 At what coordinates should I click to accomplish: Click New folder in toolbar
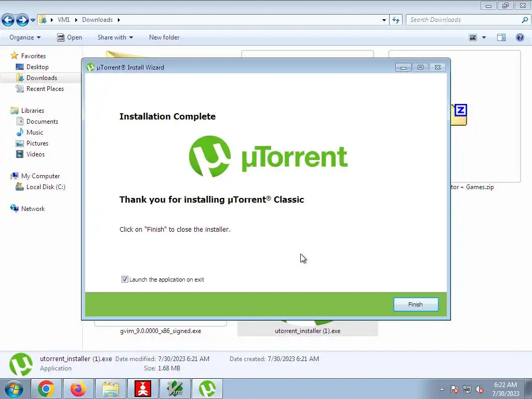(164, 37)
